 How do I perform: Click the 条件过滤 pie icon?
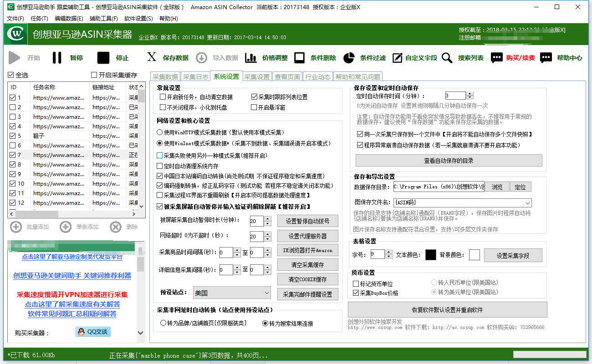pyautogui.click(x=349, y=58)
